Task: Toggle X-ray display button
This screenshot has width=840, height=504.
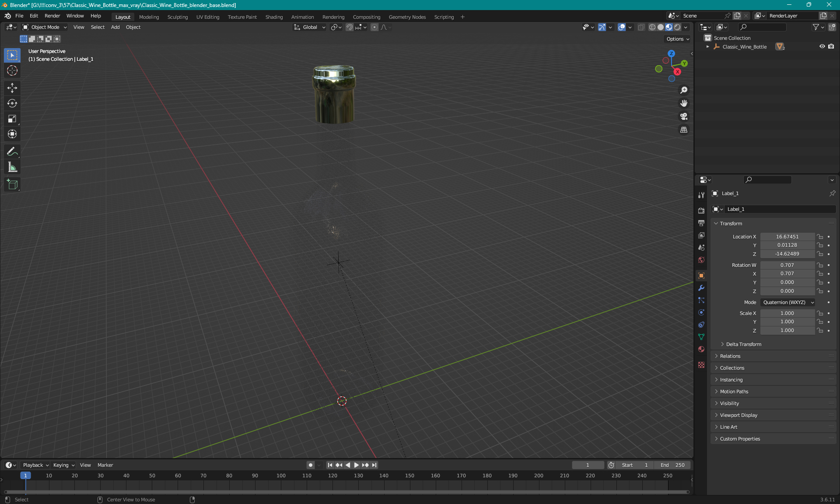Action: pos(641,27)
